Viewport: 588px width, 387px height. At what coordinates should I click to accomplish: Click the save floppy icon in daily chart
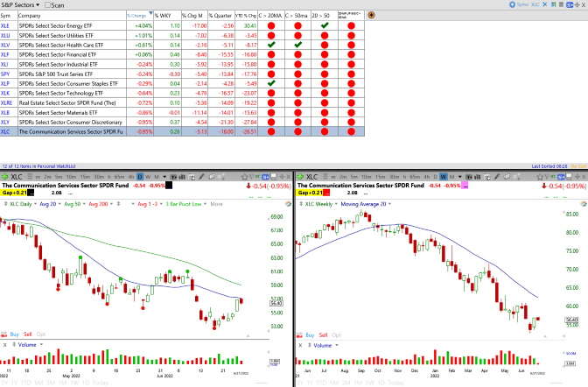tap(274, 177)
